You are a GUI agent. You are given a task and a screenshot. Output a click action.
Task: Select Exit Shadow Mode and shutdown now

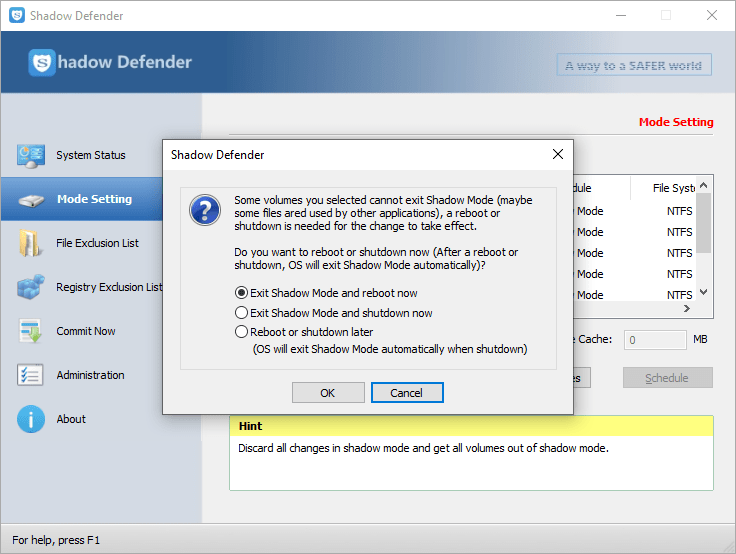point(334,313)
